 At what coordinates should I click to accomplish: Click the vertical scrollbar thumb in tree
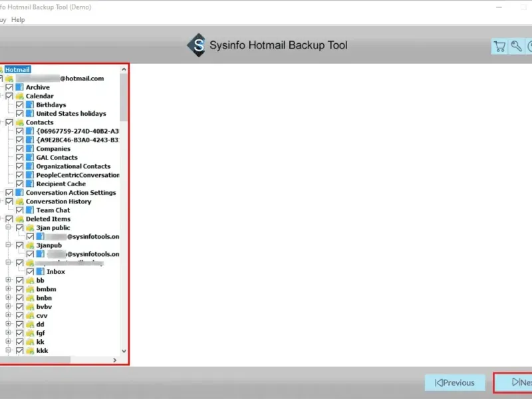[x=124, y=97]
